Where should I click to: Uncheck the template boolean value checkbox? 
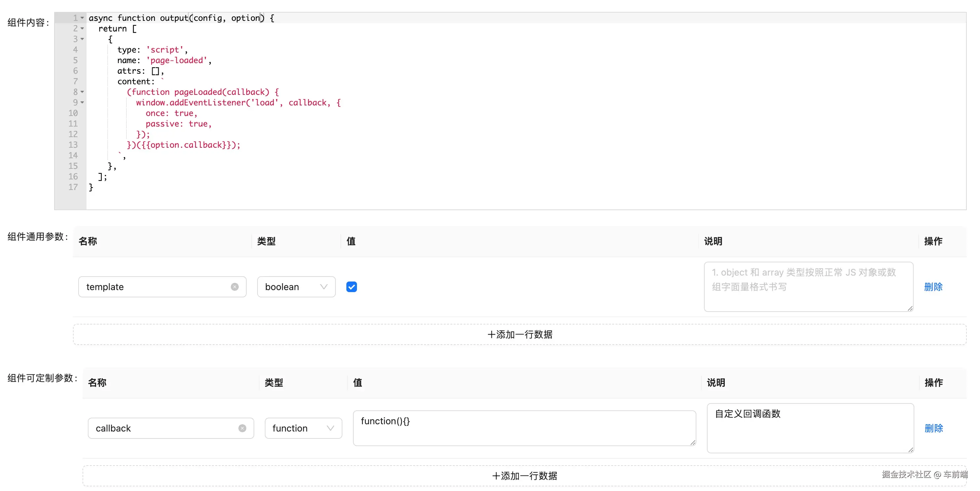click(352, 286)
